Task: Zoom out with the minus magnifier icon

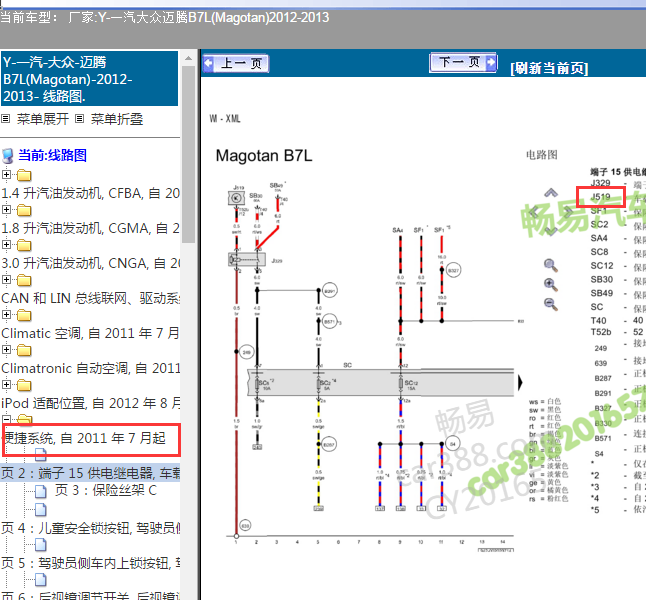Action: [551, 304]
